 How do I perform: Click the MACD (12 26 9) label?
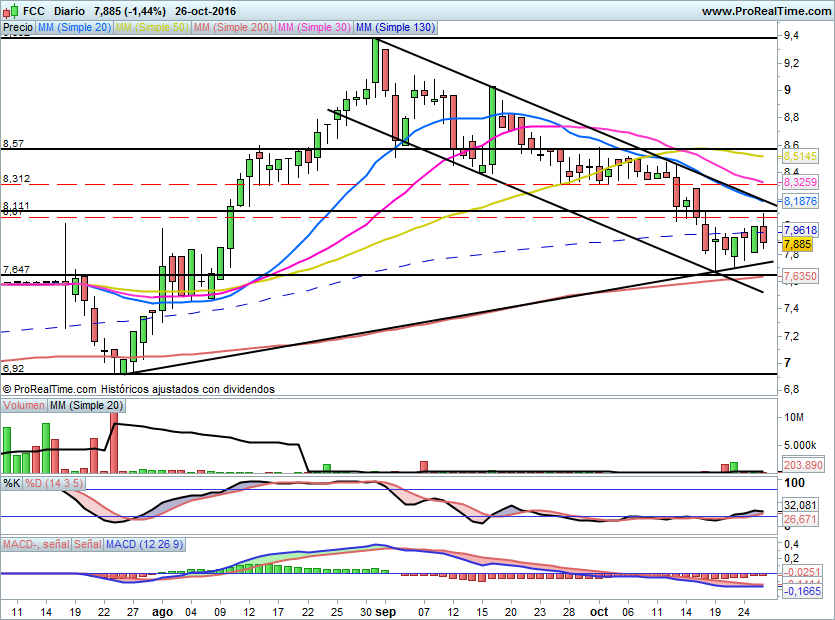(x=145, y=544)
